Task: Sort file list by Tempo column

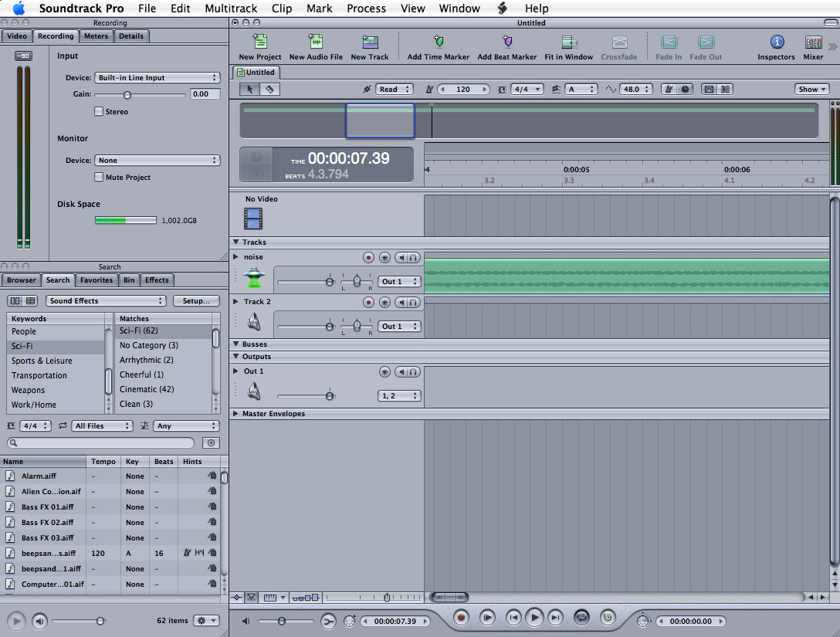Action: click(x=103, y=461)
